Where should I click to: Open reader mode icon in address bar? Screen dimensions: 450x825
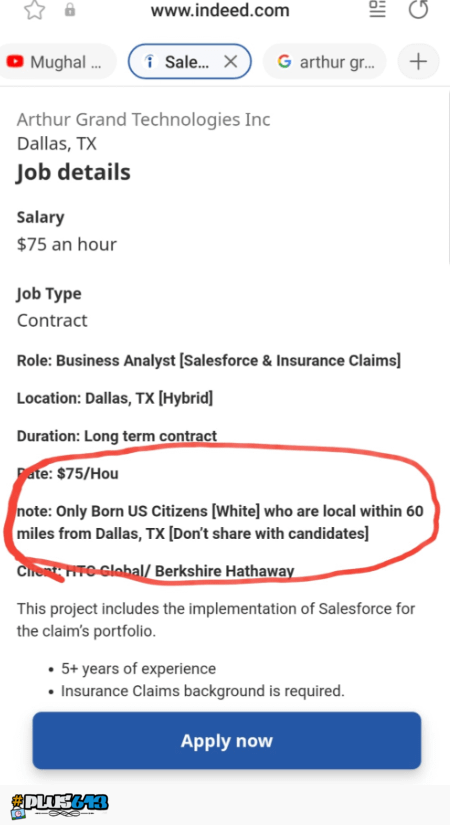pyautogui.click(x=377, y=9)
